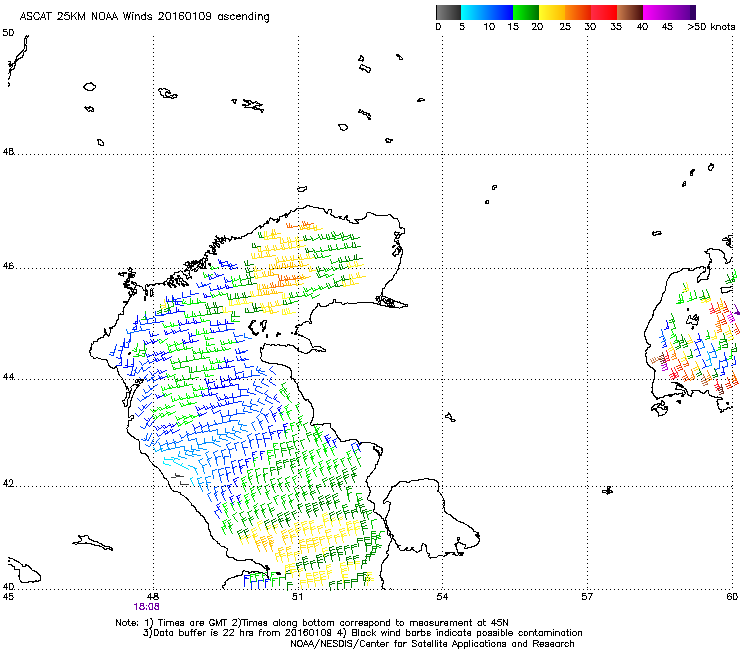This screenshot has width=740, height=650.
Task: Click the latitude label '44' on left axis
Action: point(8,377)
